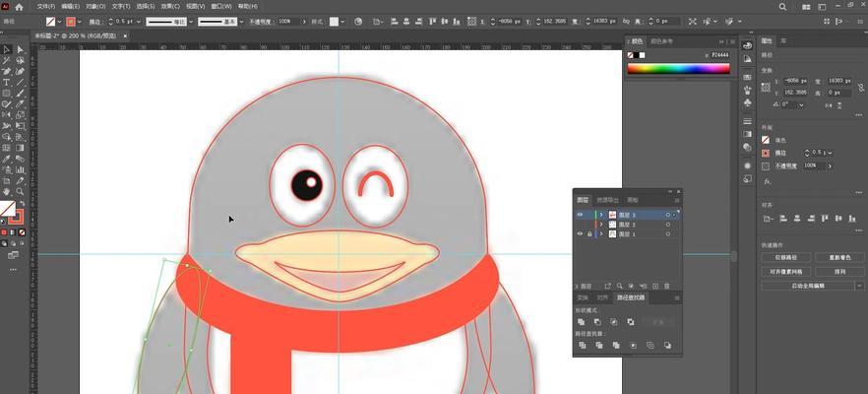Viewport: 868px width, 394px height.
Task: Toggle visibility eye of 图层 3
Action: click(580, 215)
